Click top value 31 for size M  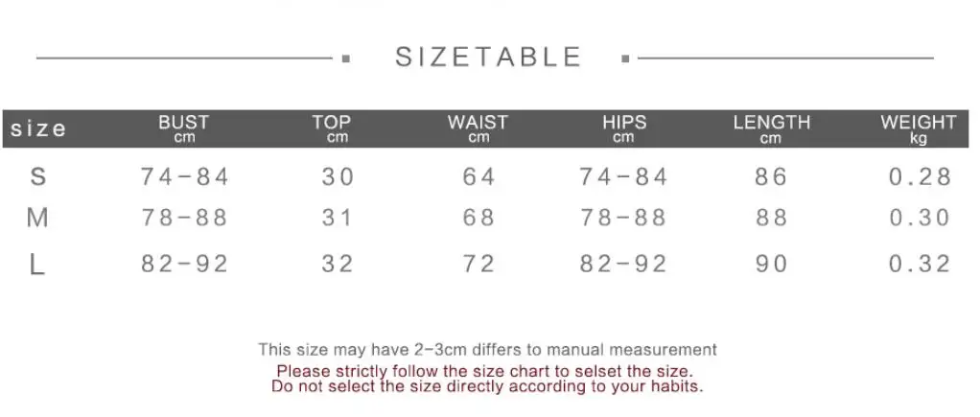tap(338, 218)
